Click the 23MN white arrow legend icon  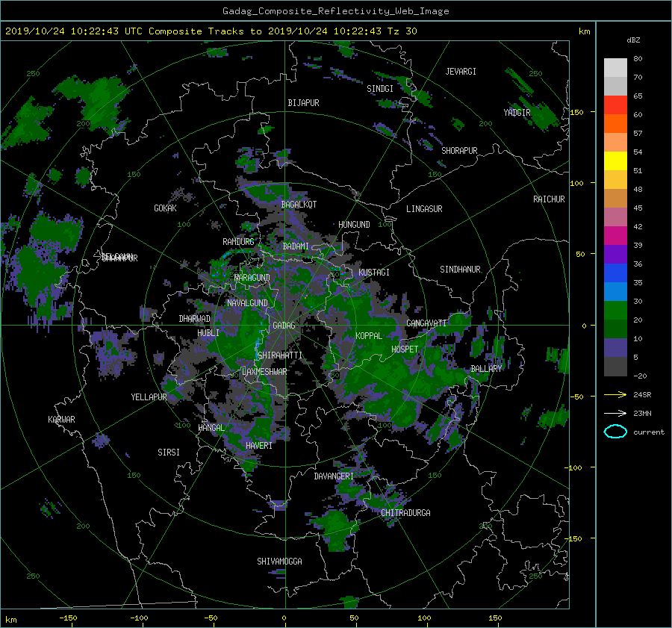tap(615, 413)
